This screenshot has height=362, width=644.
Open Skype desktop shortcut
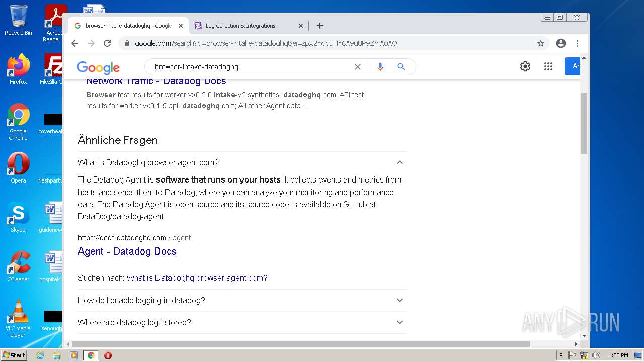[x=18, y=217]
